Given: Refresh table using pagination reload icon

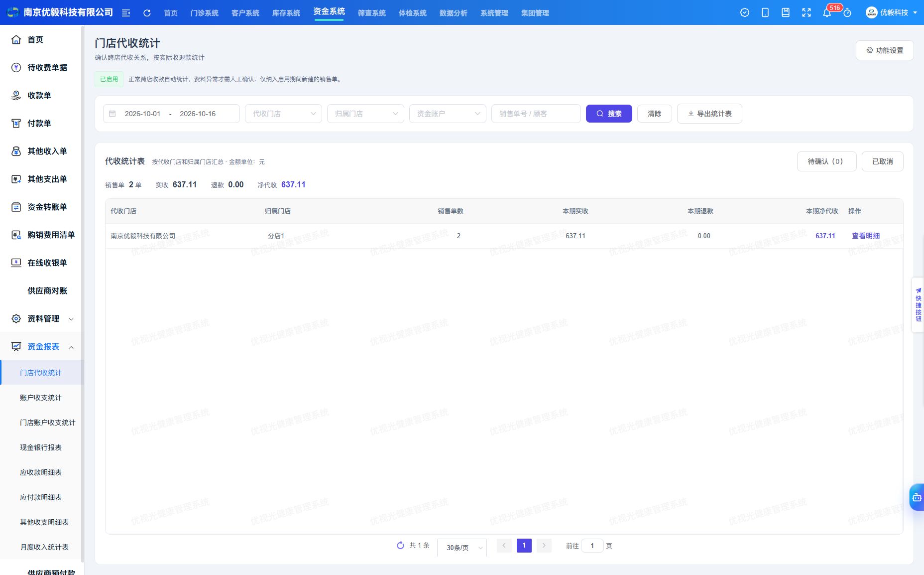Looking at the screenshot, I should 400,546.
